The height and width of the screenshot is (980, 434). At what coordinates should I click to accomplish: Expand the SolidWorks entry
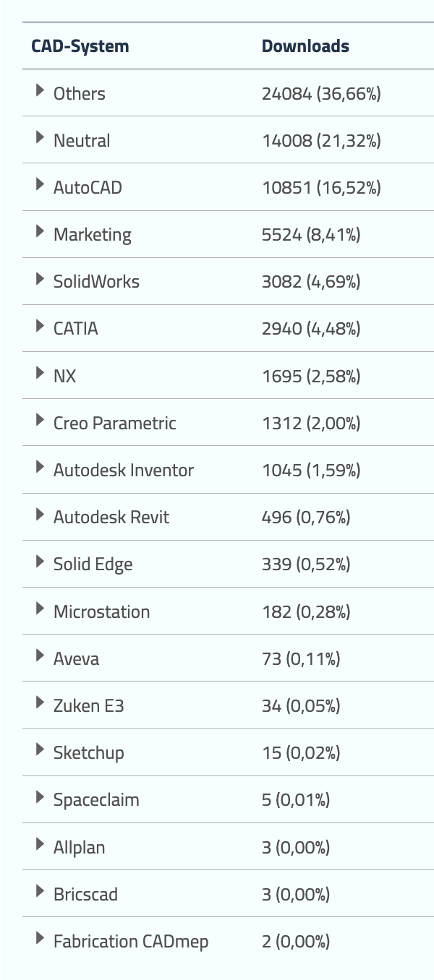click(x=40, y=278)
